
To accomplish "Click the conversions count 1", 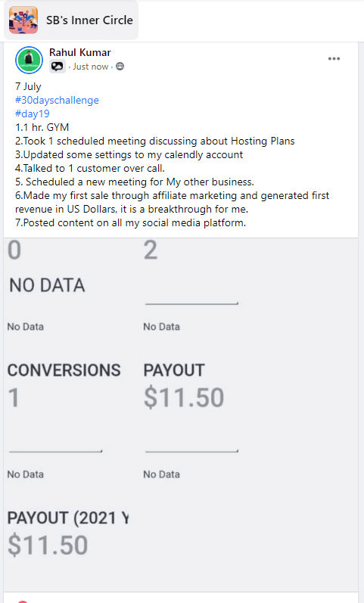I will click(14, 397).
